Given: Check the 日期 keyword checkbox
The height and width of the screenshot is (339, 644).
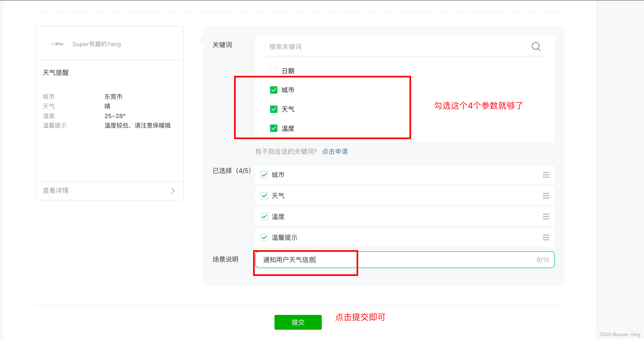Looking at the screenshot, I should (x=274, y=71).
